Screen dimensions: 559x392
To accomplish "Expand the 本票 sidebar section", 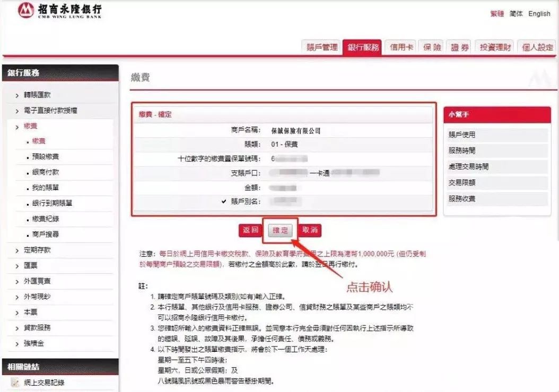I will pos(30,312).
